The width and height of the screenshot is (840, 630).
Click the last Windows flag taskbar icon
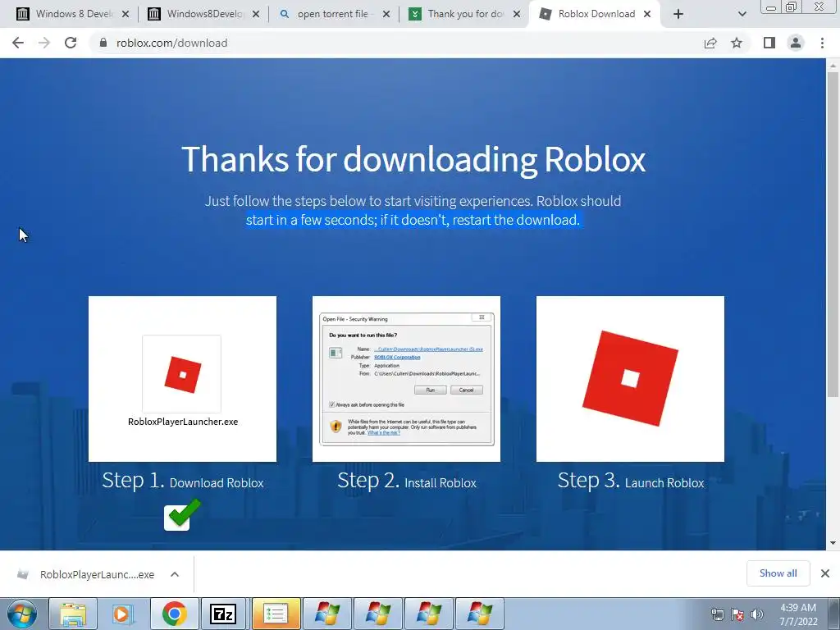479,614
